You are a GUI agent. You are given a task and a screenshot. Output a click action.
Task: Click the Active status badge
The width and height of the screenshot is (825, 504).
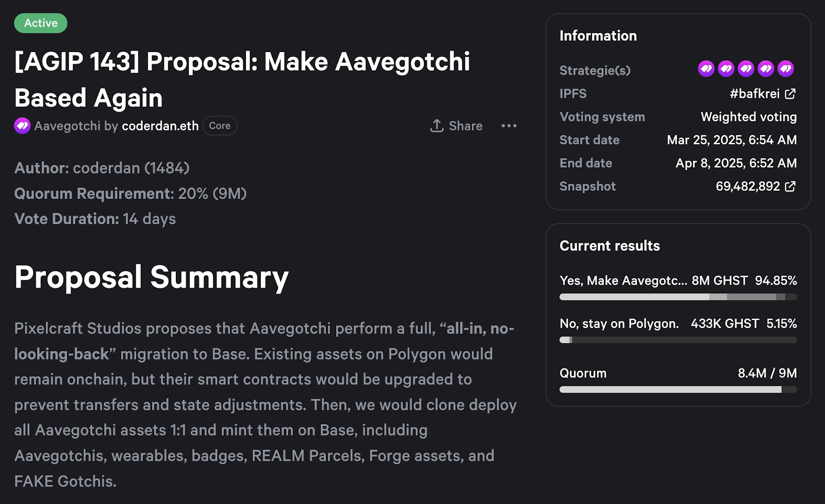point(41,23)
